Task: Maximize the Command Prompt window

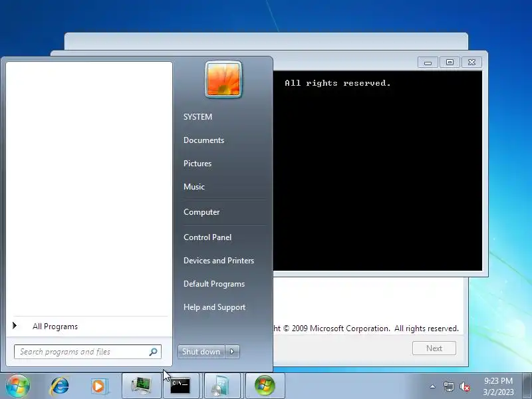Action: pos(450,62)
